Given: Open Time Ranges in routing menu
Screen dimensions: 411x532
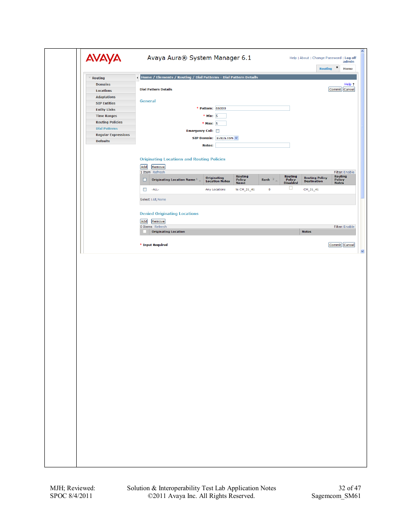Looking at the screenshot, I should click(x=106, y=116).
